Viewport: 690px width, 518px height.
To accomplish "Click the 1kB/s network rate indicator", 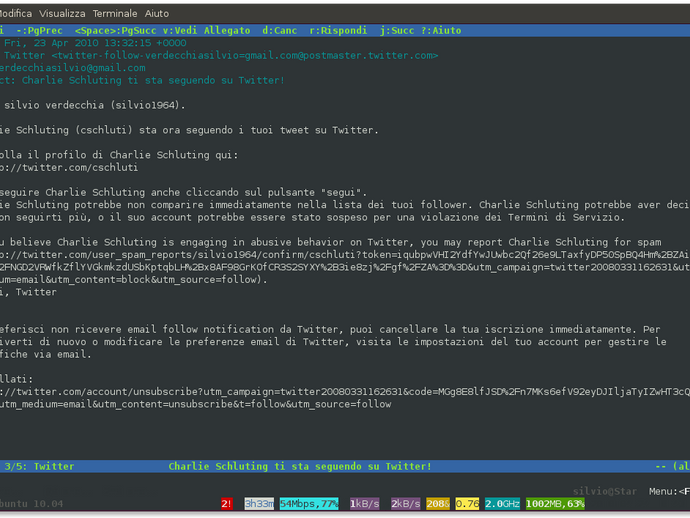I will 365,504.
